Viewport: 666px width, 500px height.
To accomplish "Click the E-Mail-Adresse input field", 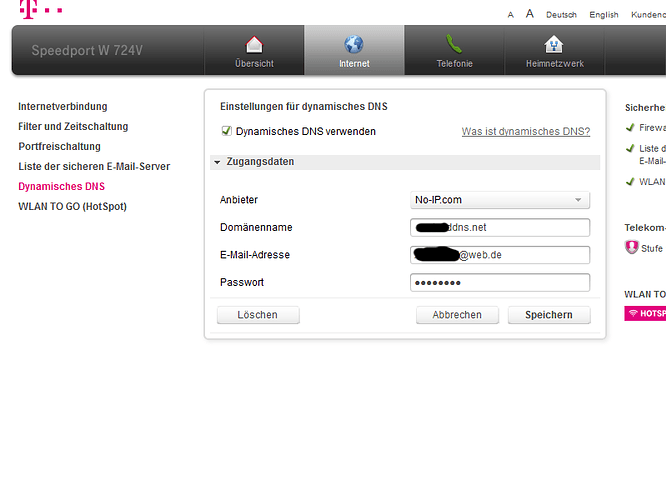I will point(500,255).
